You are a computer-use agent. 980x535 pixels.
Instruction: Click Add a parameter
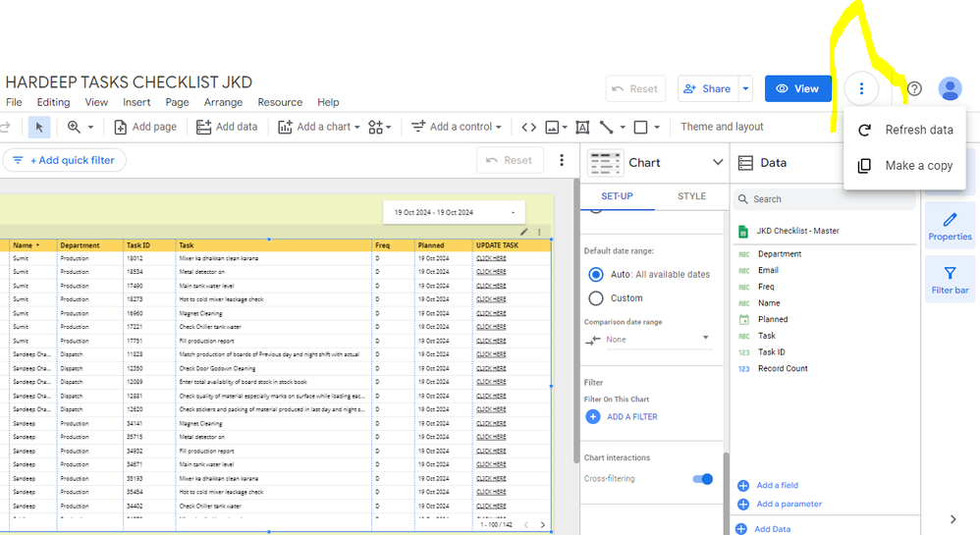click(789, 504)
